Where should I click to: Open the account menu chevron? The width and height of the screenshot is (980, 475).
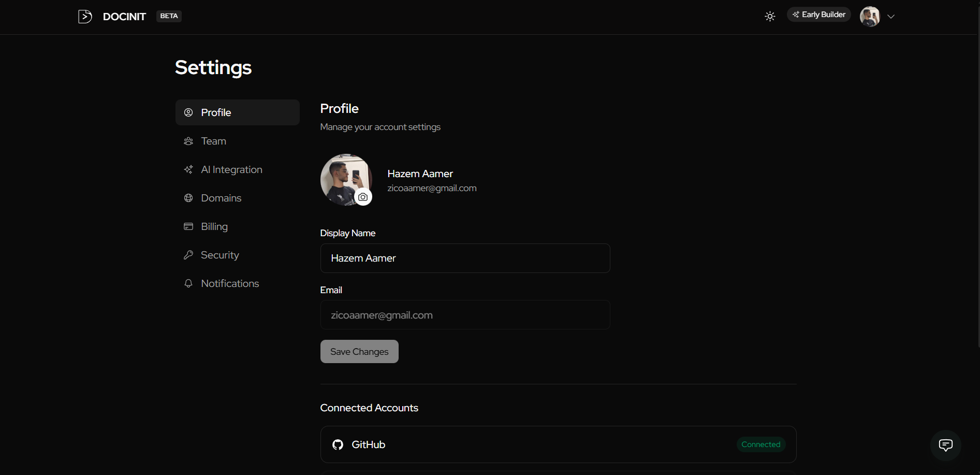click(x=891, y=17)
